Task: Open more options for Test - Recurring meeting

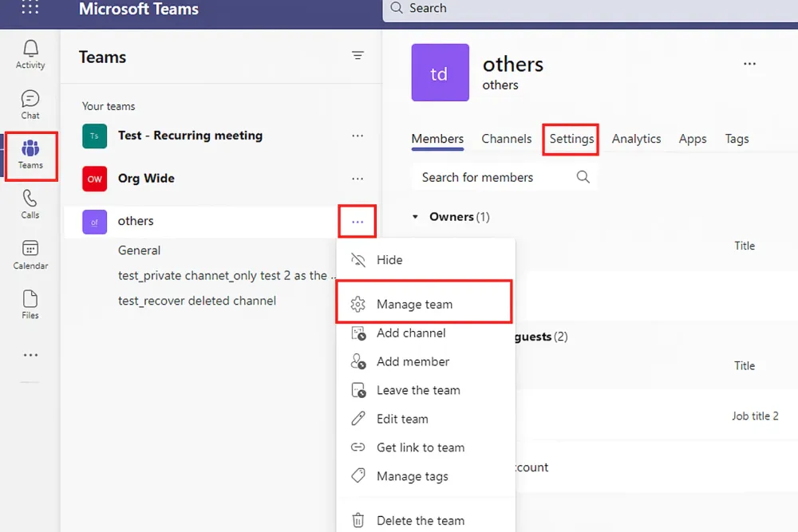Action: pos(357,136)
